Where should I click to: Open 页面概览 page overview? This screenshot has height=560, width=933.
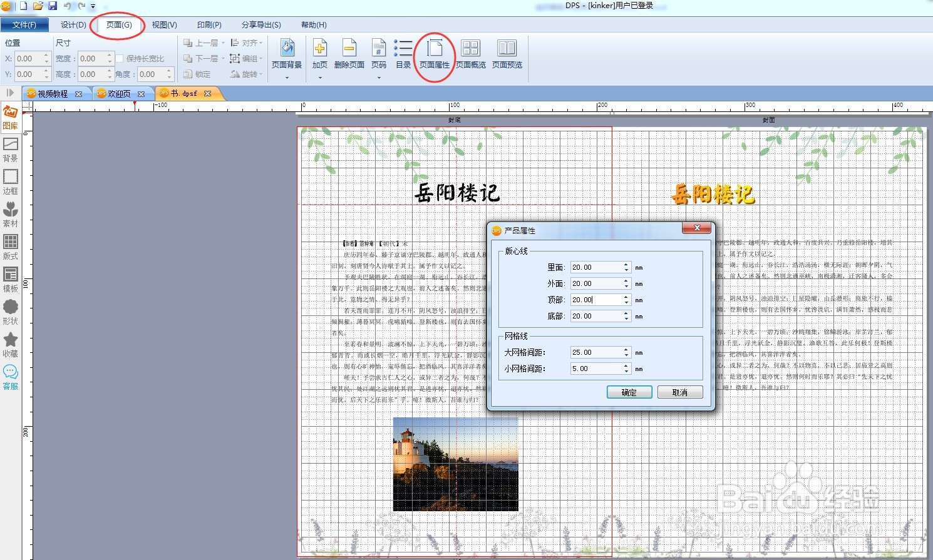pos(471,54)
